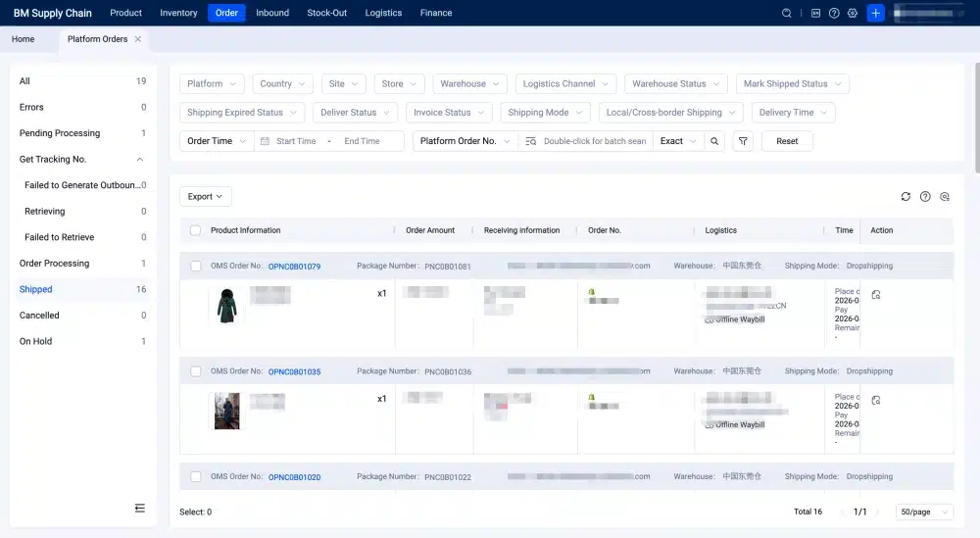This screenshot has width=980, height=538.
Task: Open the Platform filter dropdown
Action: tap(212, 83)
